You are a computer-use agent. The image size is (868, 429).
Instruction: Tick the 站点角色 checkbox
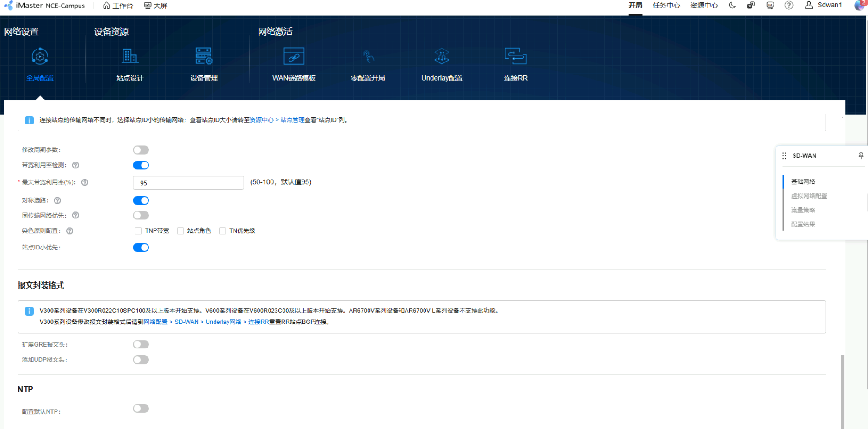180,231
